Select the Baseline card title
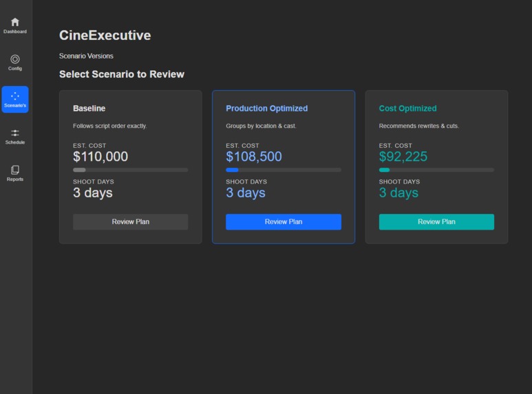 pyautogui.click(x=89, y=109)
